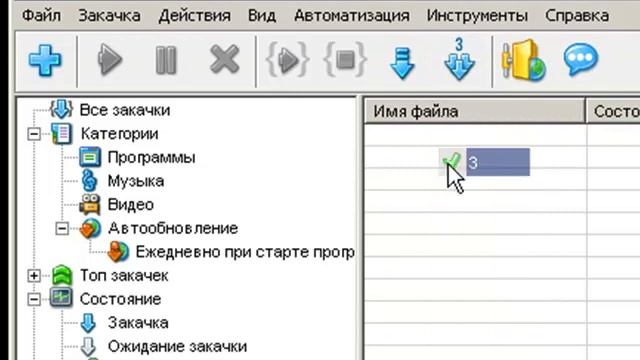Click the green Топ закачек icon
Screen dimensions: 640x360
(x=62, y=276)
